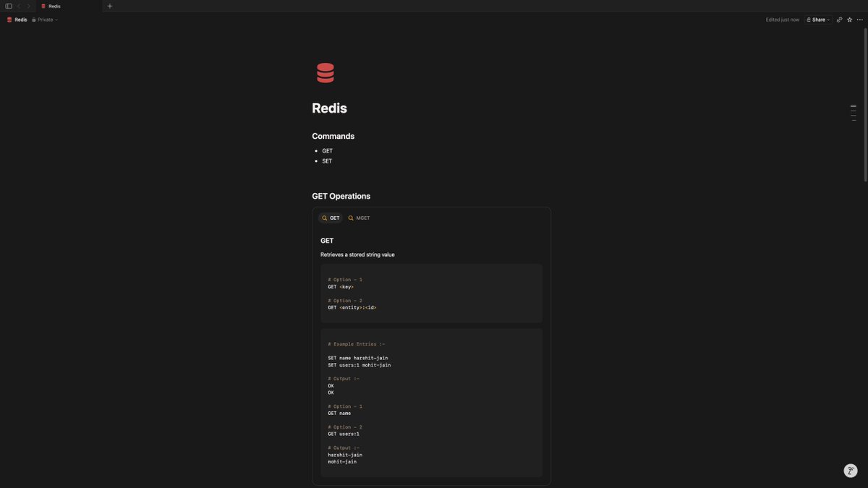Click the GET subheading inside the view
The width and height of the screenshot is (868, 488).
point(327,241)
